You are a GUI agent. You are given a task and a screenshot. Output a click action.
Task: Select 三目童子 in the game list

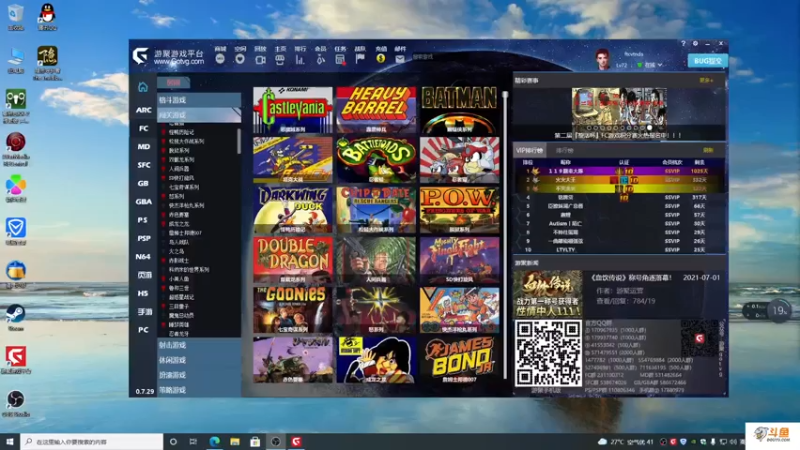pos(179,306)
